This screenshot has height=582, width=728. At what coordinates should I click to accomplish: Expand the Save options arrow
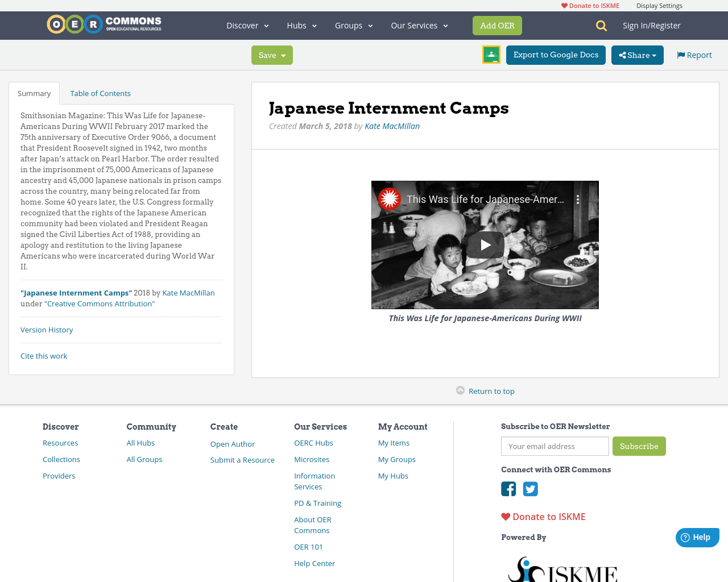point(283,55)
